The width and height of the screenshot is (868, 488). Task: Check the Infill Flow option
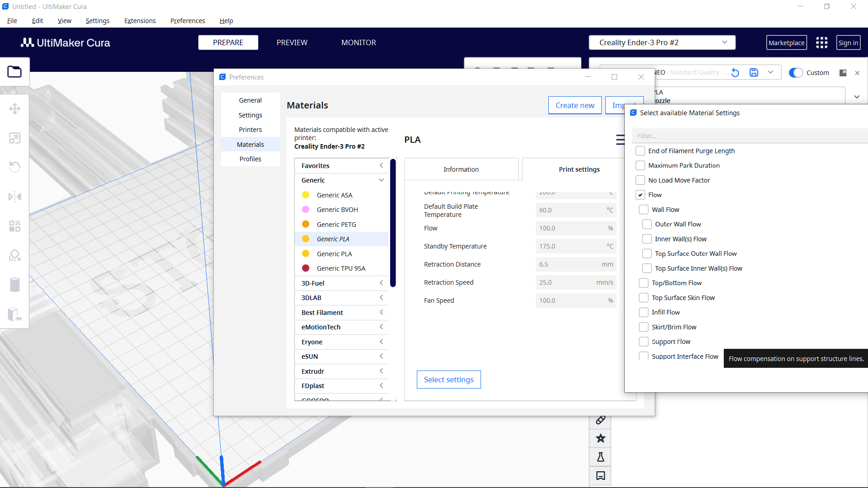(x=644, y=312)
